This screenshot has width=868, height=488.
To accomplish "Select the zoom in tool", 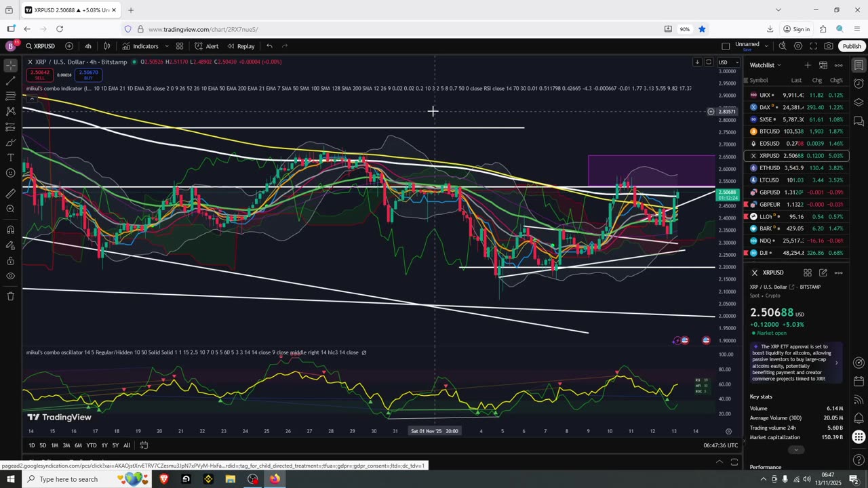I will tap(10, 209).
